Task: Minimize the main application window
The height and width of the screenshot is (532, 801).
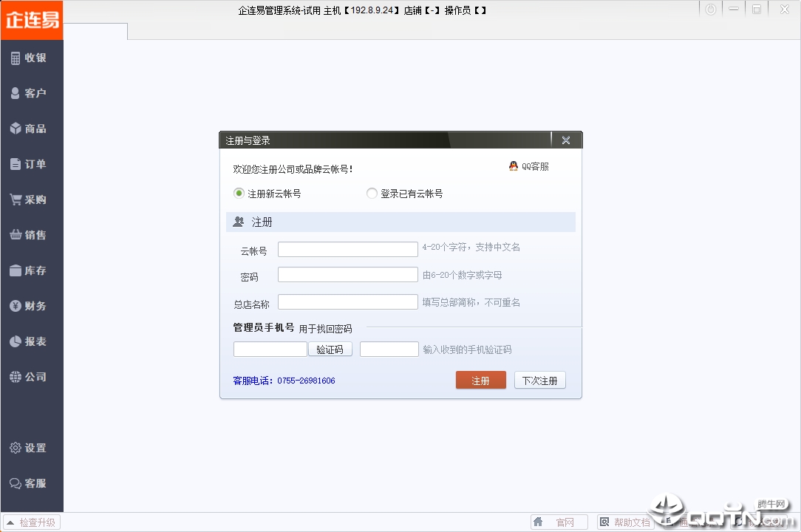Action: point(734,9)
